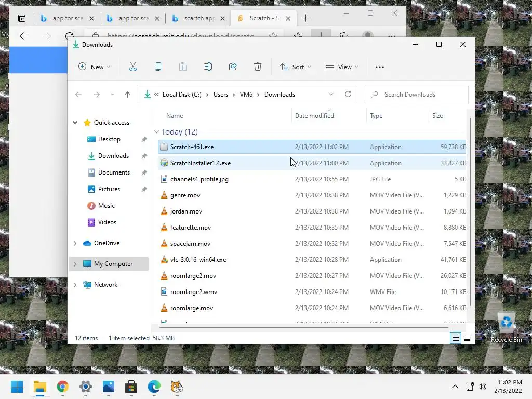
Task: Sort by the Name column header
Action: click(175, 116)
